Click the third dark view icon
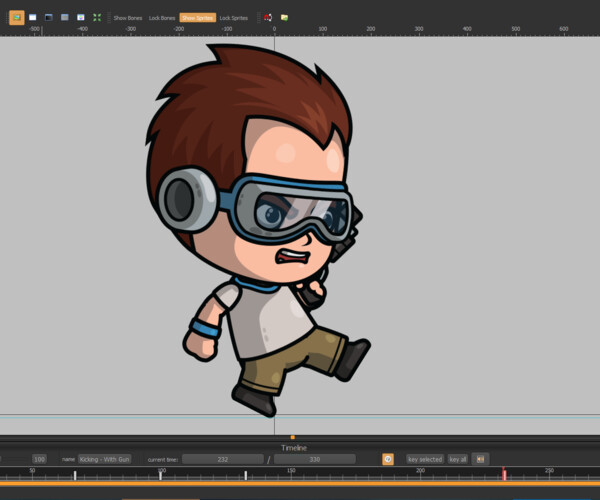This screenshot has height=500, width=600. tap(48, 17)
